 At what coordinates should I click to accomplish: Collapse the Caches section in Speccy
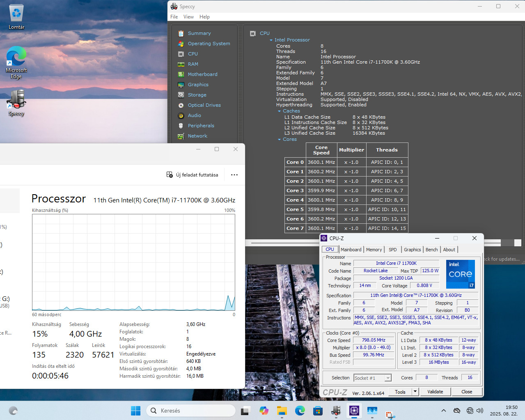point(279,111)
